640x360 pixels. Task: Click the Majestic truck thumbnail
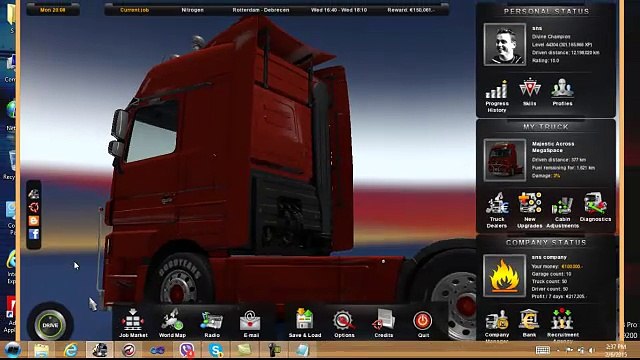(x=504, y=160)
